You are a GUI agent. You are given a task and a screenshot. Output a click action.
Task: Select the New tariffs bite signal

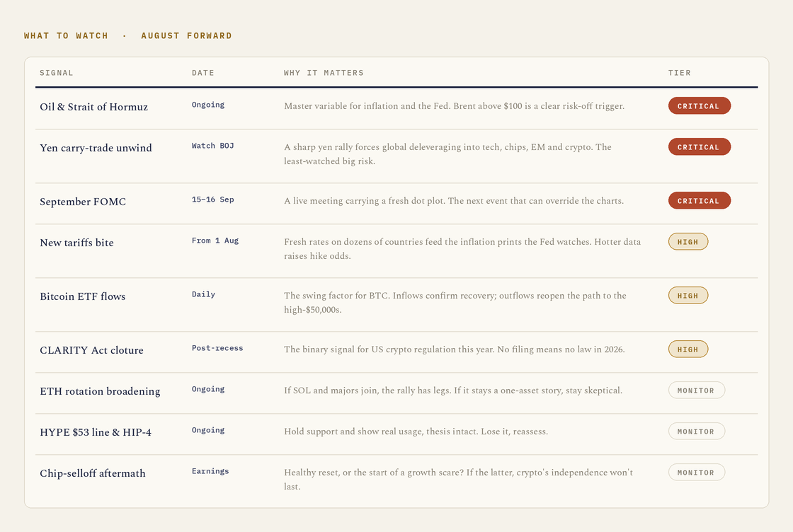77,243
